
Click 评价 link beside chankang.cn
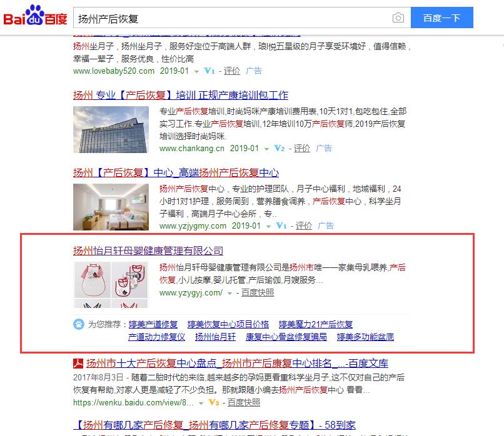pos(302,148)
